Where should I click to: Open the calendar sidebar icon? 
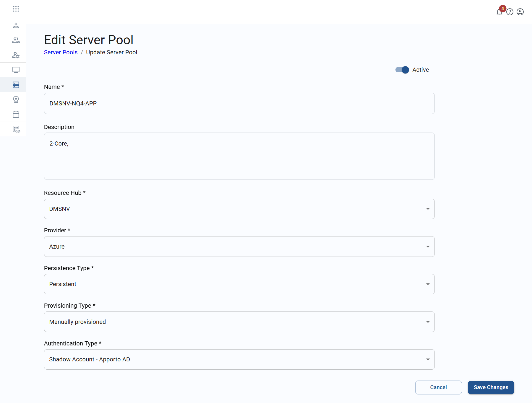(16, 114)
